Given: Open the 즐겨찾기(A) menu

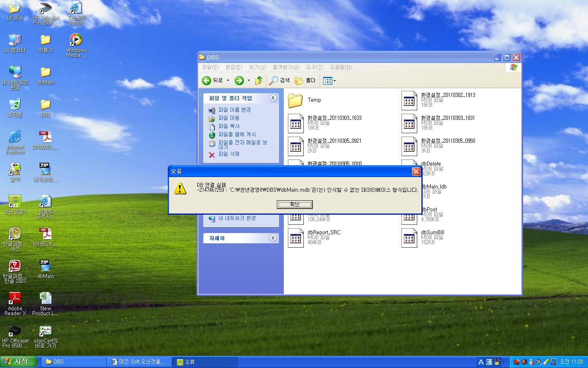Looking at the screenshot, I should [286, 67].
